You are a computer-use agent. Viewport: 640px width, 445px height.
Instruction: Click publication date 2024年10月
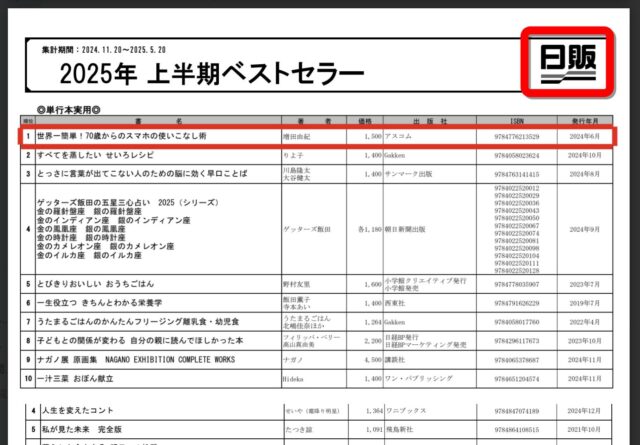point(585,155)
